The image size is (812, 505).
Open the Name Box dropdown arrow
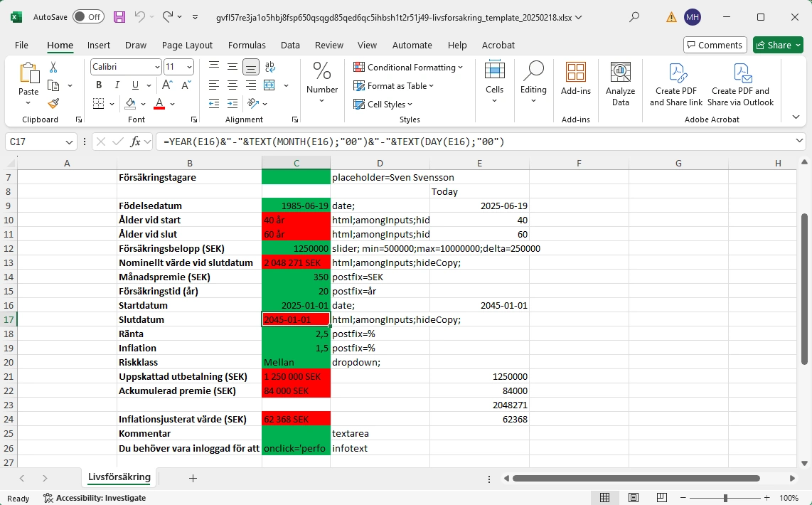tap(69, 142)
